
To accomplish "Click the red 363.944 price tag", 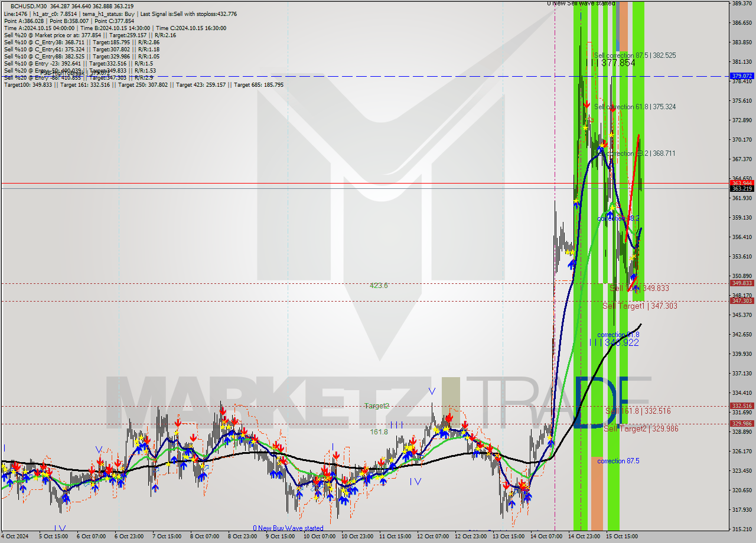I will point(742,183).
